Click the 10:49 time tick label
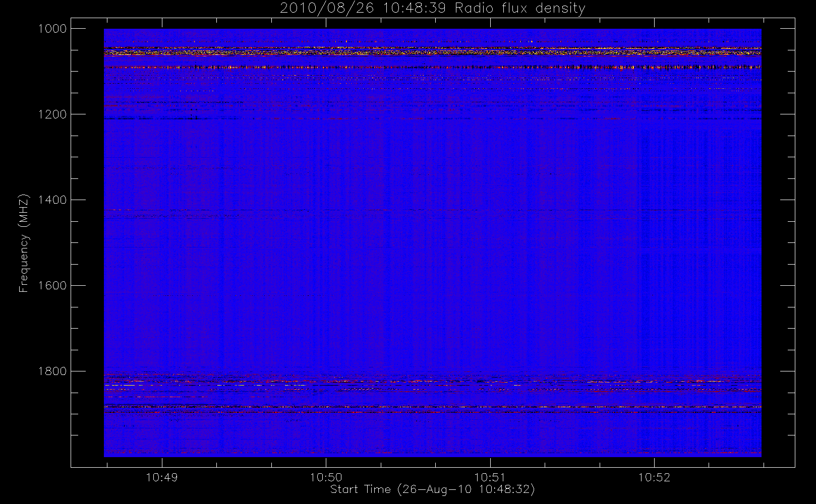This screenshot has height=504, width=816. [x=162, y=477]
